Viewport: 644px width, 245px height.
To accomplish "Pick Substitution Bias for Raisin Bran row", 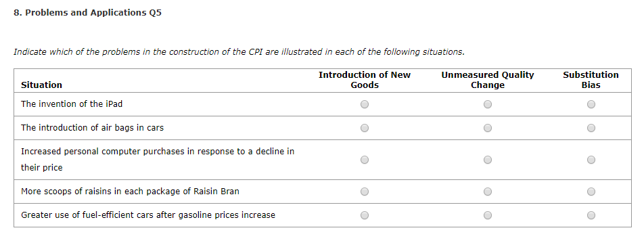I will tap(591, 192).
